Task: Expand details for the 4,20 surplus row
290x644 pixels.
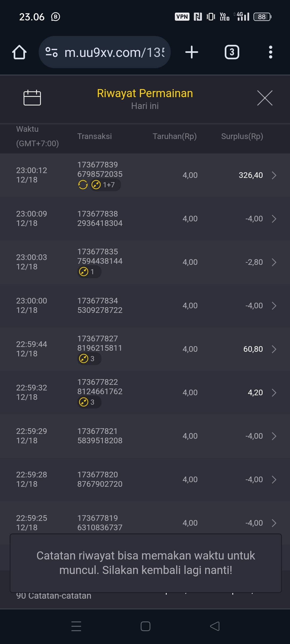Action: 274,393
